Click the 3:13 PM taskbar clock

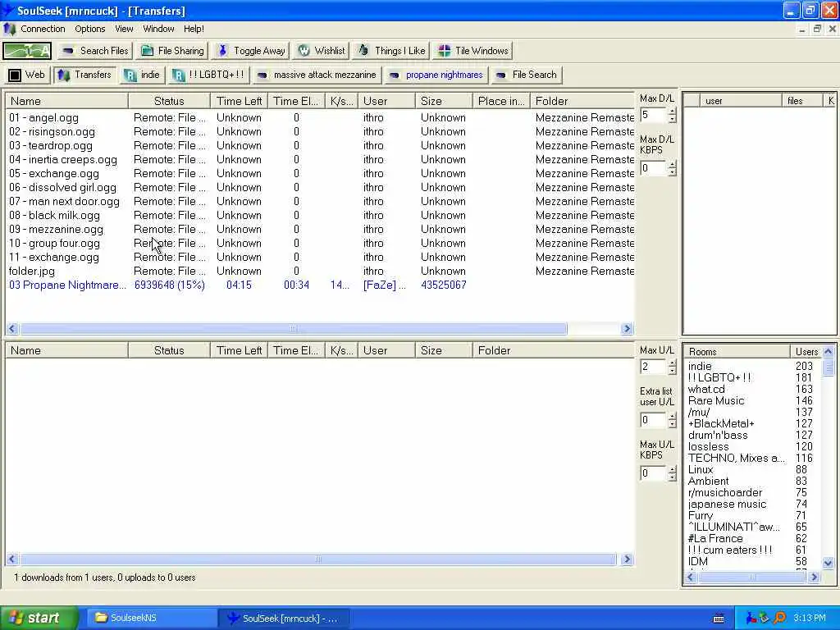810,619
